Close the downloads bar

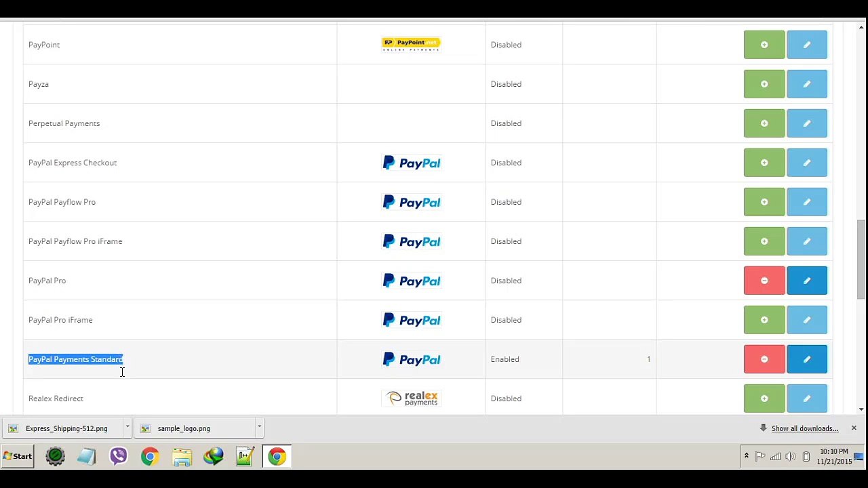pyautogui.click(x=854, y=428)
